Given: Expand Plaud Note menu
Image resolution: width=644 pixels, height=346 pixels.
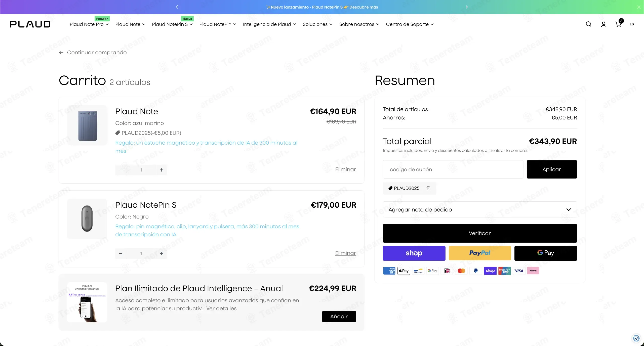Looking at the screenshot, I should coord(130,24).
